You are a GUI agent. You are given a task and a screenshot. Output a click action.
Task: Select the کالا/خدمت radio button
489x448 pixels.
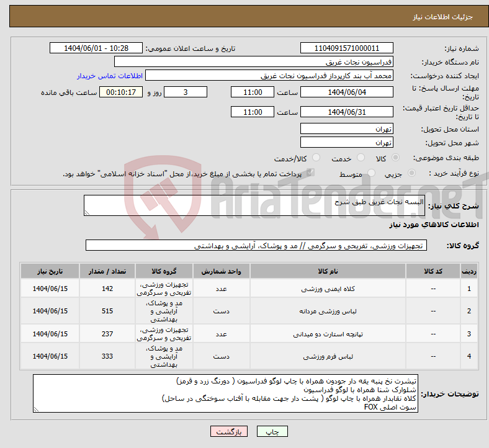tap(316, 158)
